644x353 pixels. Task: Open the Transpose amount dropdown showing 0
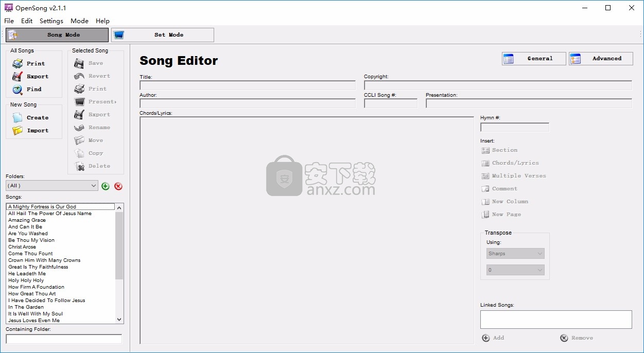(x=515, y=270)
